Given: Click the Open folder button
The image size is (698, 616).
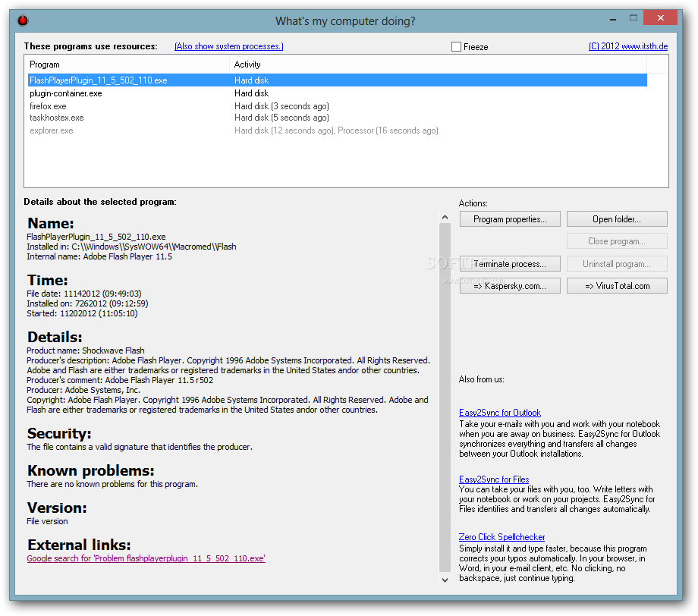Looking at the screenshot, I should [617, 219].
